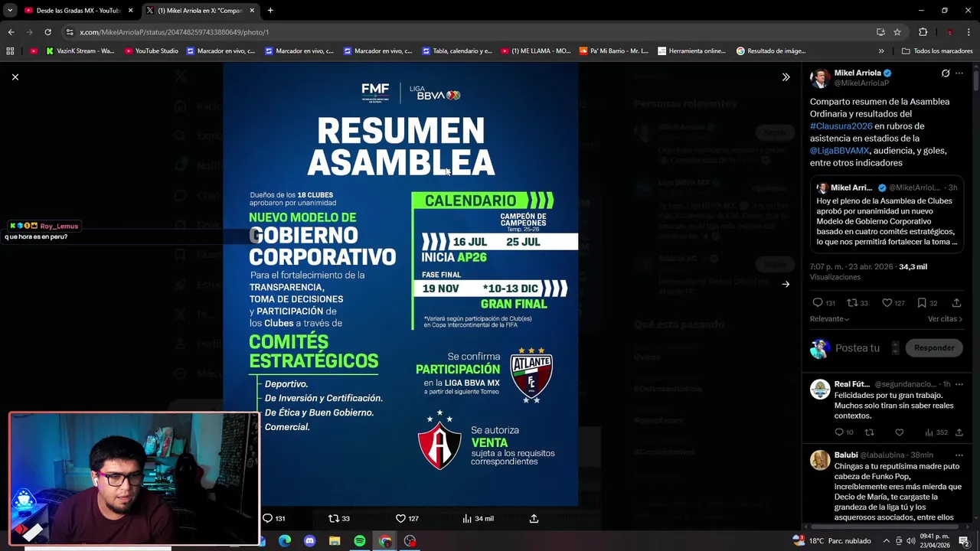980x551 pixels.
Task: Reload the page in Chrome
Action: point(47,32)
